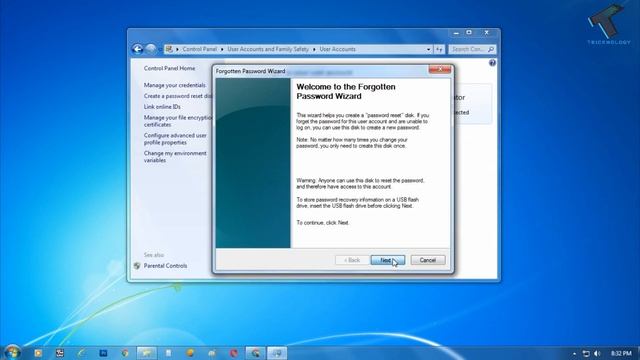Open Link online IDs

point(162,107)
